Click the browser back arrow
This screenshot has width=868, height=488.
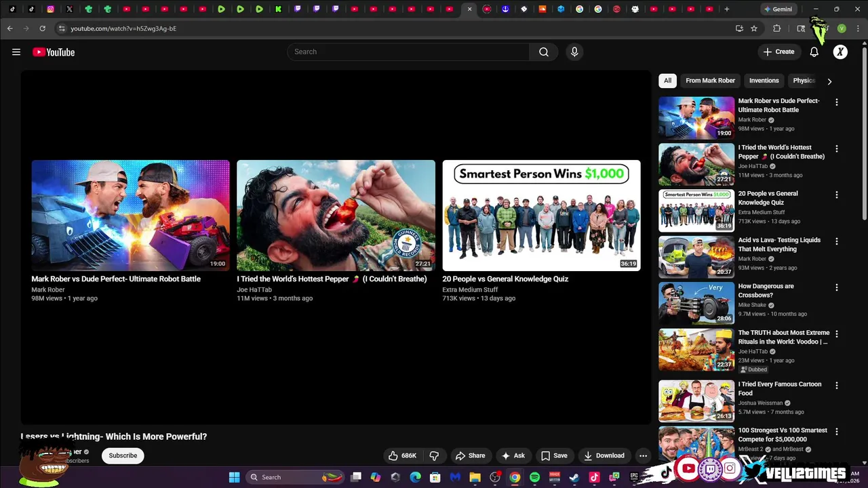[x=9, y=28]
